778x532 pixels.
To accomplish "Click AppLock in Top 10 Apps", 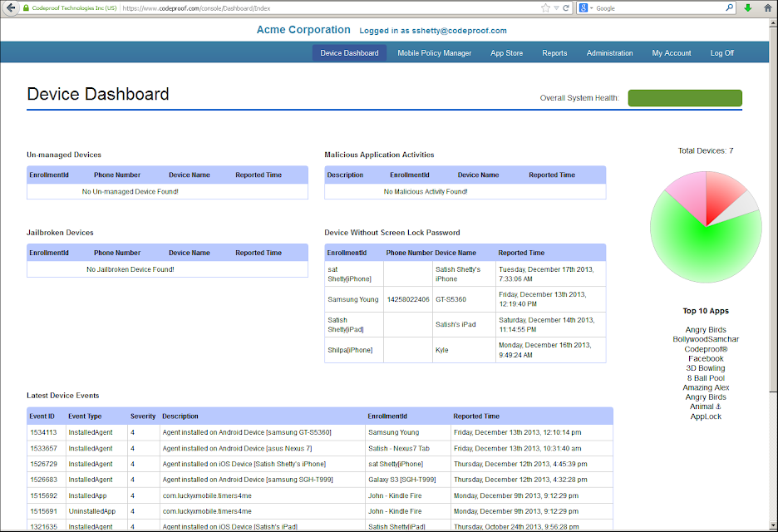I will point(706,416).
